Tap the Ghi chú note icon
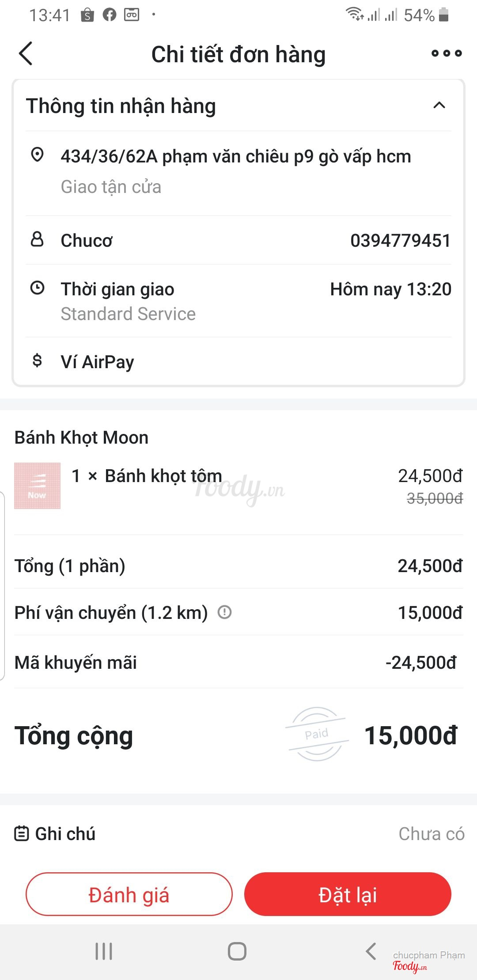477x980 pixels. coord(21,833)
